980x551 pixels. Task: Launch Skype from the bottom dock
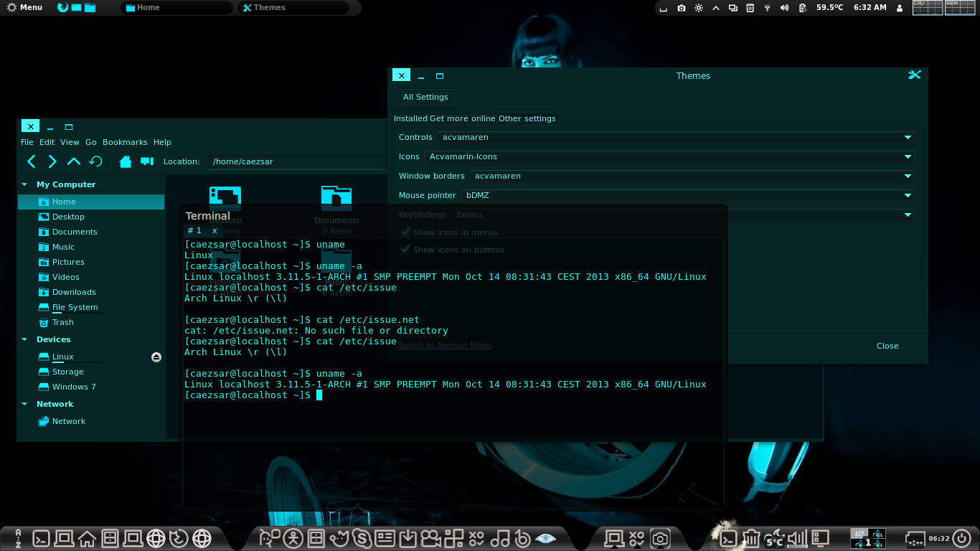pyautogui.click(x=362, y=537)
